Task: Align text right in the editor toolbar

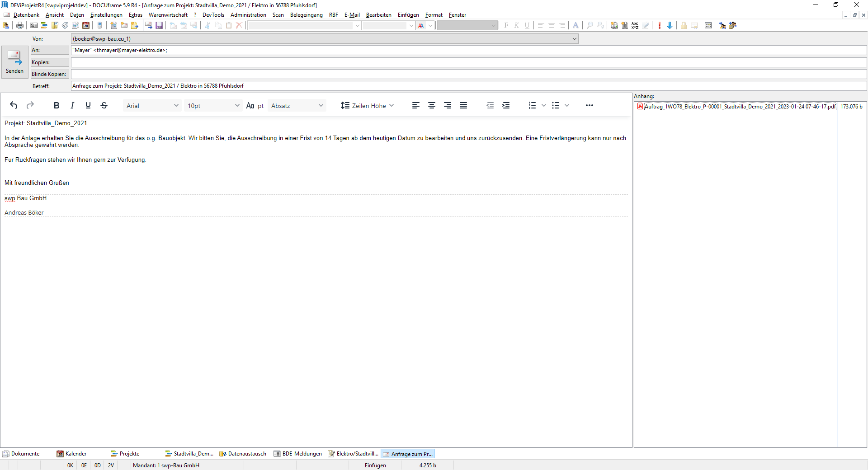Action: tap(448, 105)
